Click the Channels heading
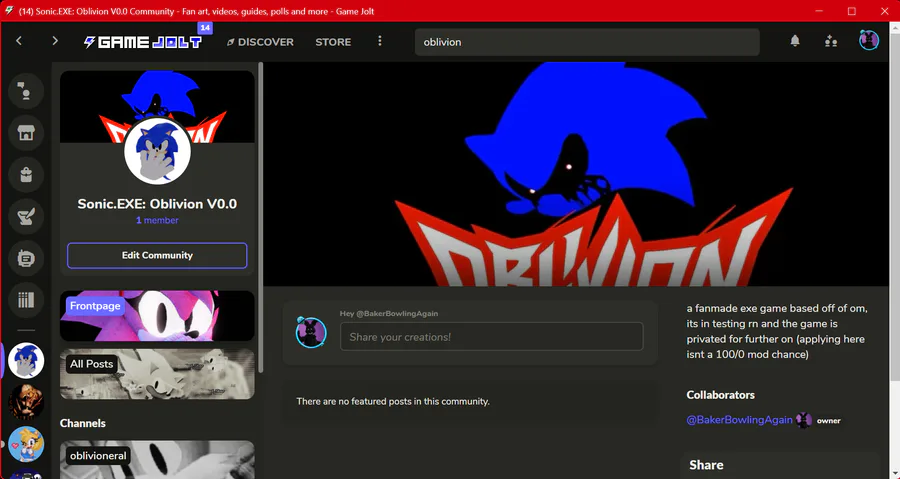Screen dimensions: 900x479 83,423
